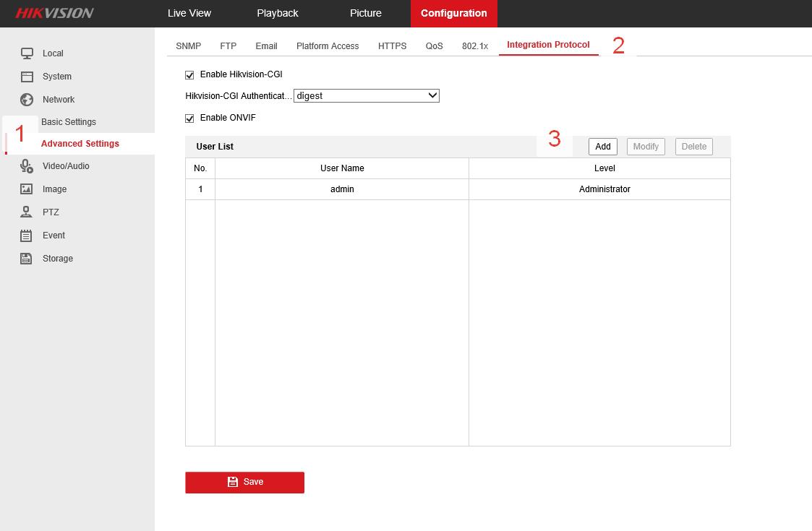The width and height of the screenshot is (812, 531).
Task: Click the red Save button
Action: tap(244, 482)
